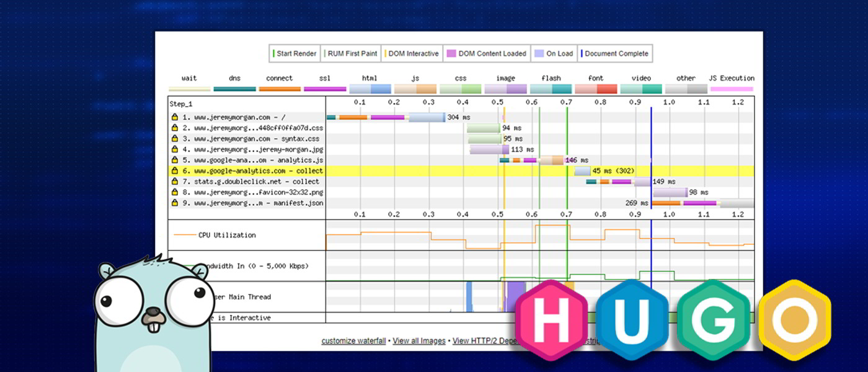The width and height of the screenshot is (868, 372).
Task: Click the 146 ms timing label
Action: pos(577,160)
